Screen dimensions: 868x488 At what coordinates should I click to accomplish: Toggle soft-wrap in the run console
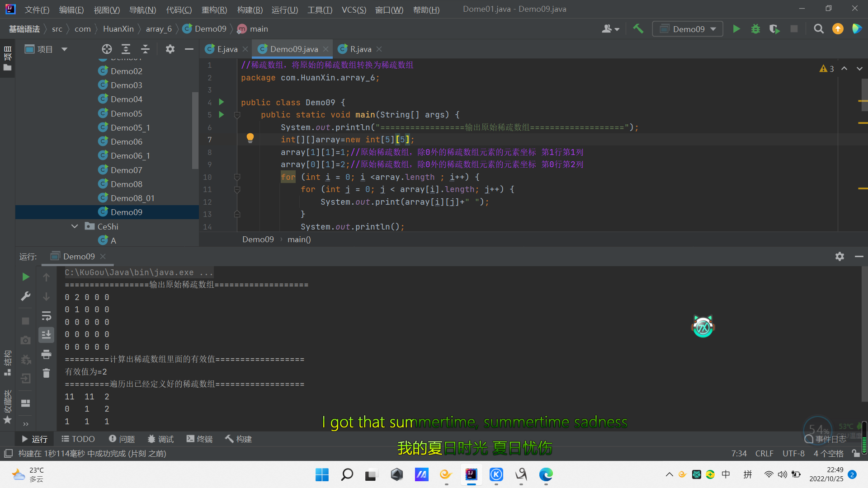tap(46, 316)
